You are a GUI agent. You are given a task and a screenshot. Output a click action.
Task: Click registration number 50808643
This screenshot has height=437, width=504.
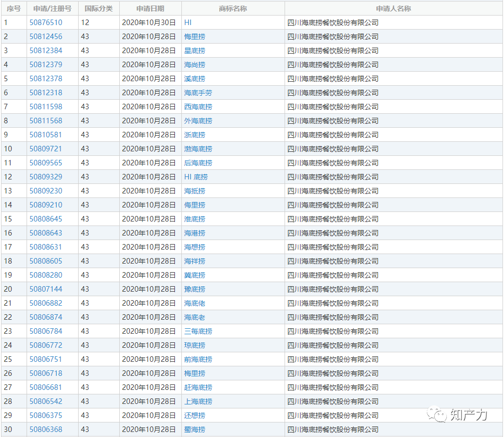pyautogui.click(x=46, y=233)
